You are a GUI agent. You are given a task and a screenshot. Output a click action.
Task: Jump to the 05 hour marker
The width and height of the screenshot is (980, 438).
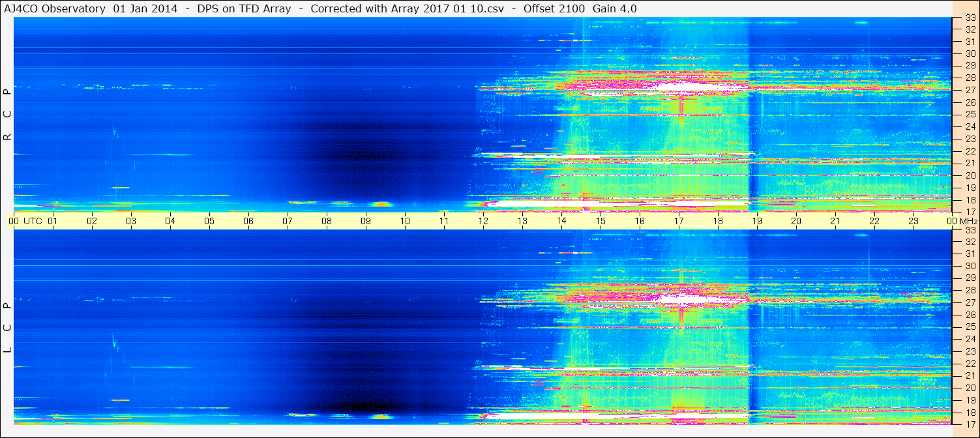tap(209, 221)
